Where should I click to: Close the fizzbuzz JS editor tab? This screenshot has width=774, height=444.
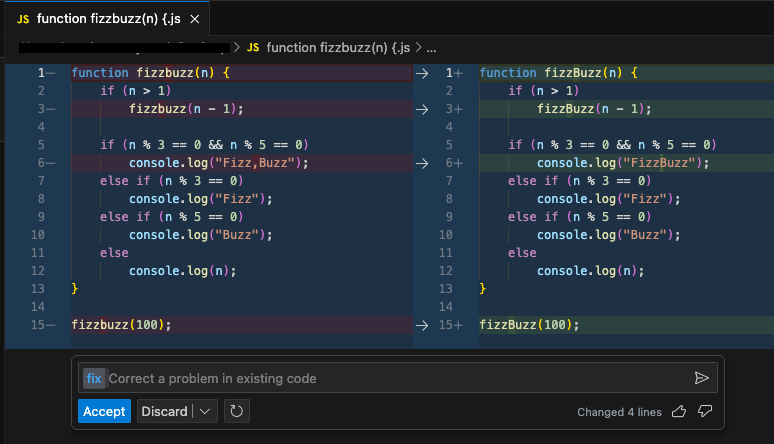click(x=195, y=19)
